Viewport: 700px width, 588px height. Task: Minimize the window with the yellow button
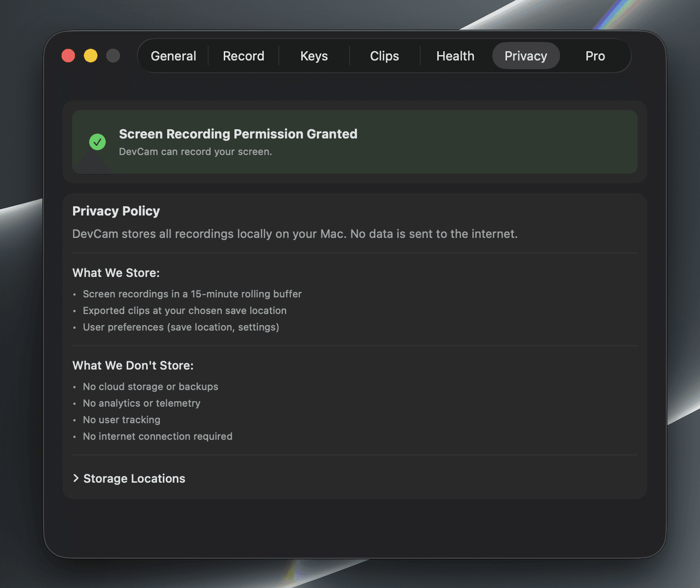[91, 56]
